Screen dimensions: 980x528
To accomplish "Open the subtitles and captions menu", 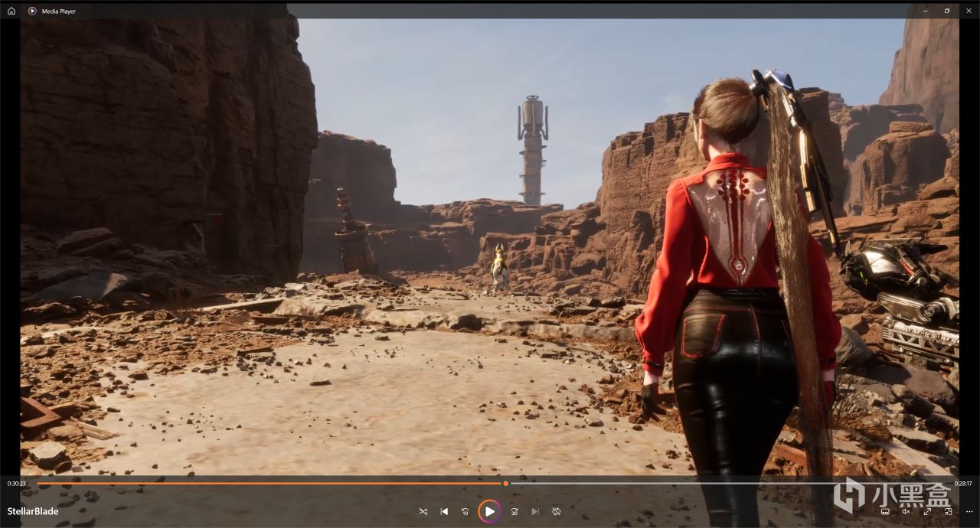I will tap(885, 511).
